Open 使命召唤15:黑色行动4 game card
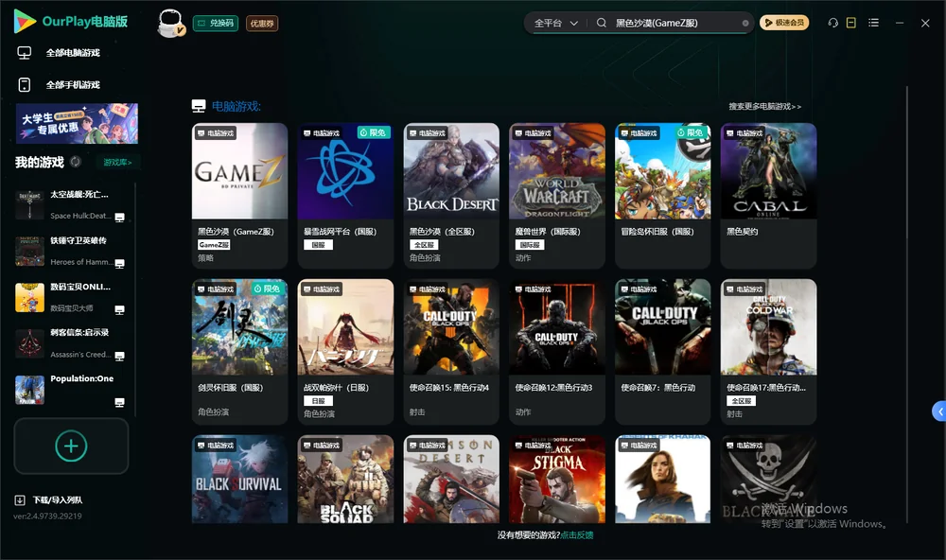946x560 pixels. click(451, 352)
